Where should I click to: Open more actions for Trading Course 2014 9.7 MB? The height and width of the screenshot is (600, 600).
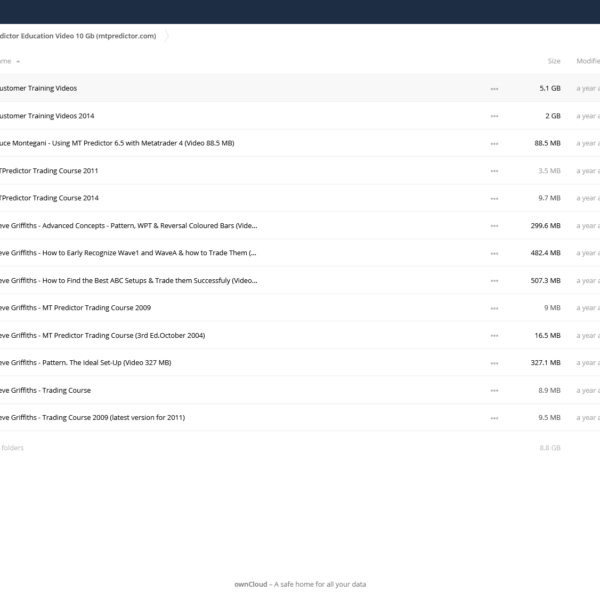coord(494,199)
